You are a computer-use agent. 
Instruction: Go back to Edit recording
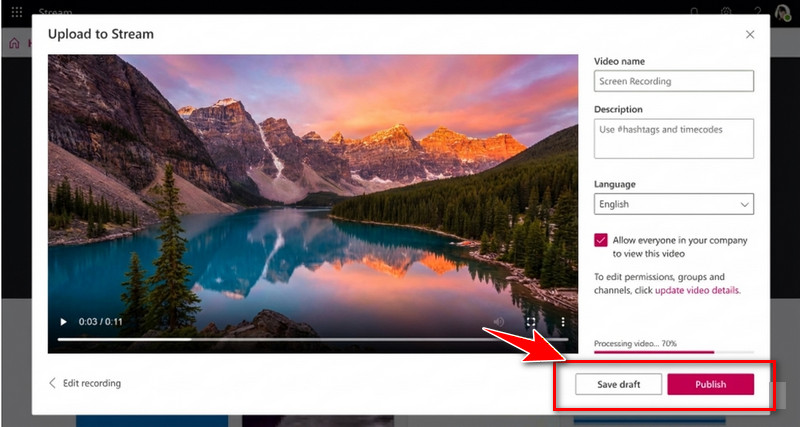85,383
